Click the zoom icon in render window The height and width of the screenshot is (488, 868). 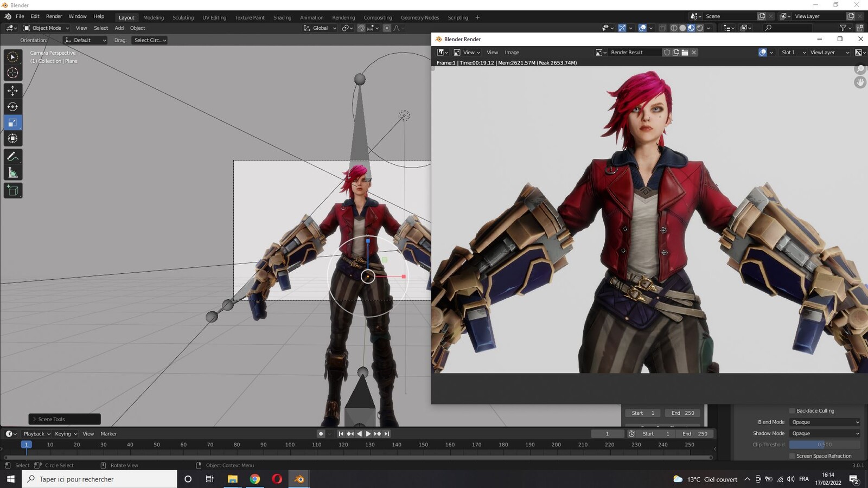pos(860,69)
